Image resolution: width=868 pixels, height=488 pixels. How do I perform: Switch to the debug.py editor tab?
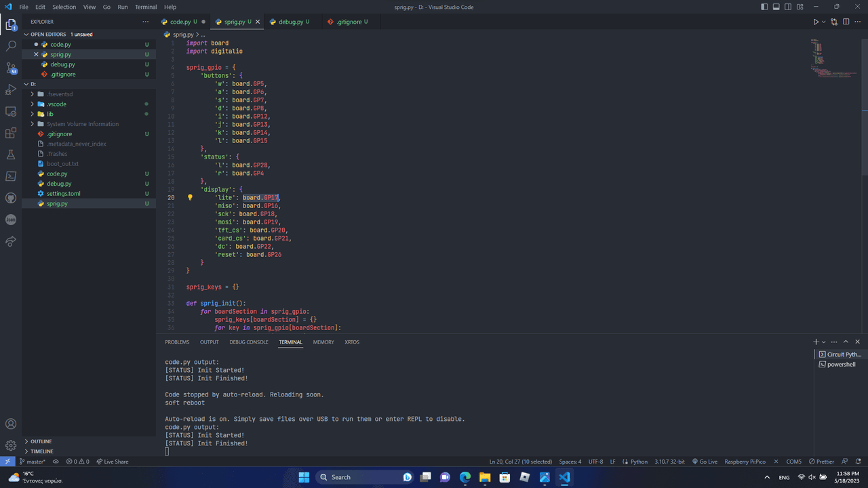coord(290,22)
